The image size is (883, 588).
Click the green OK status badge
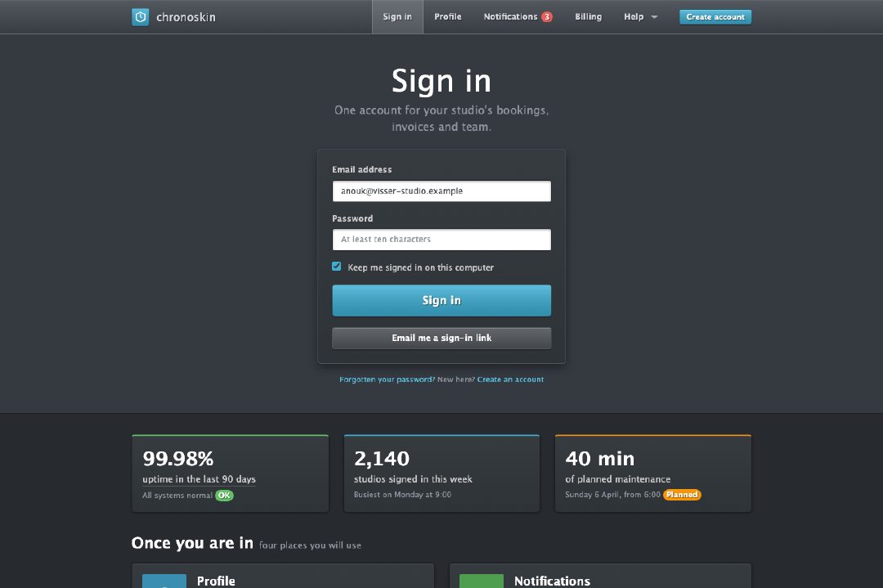tap(224, 496)
